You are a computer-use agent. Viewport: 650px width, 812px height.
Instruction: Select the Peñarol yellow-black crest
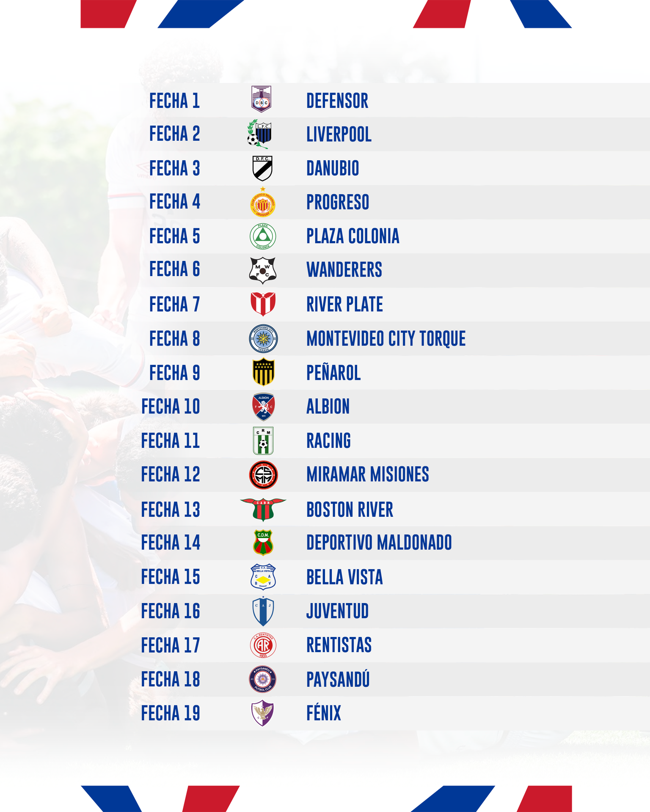coord(263,372)
